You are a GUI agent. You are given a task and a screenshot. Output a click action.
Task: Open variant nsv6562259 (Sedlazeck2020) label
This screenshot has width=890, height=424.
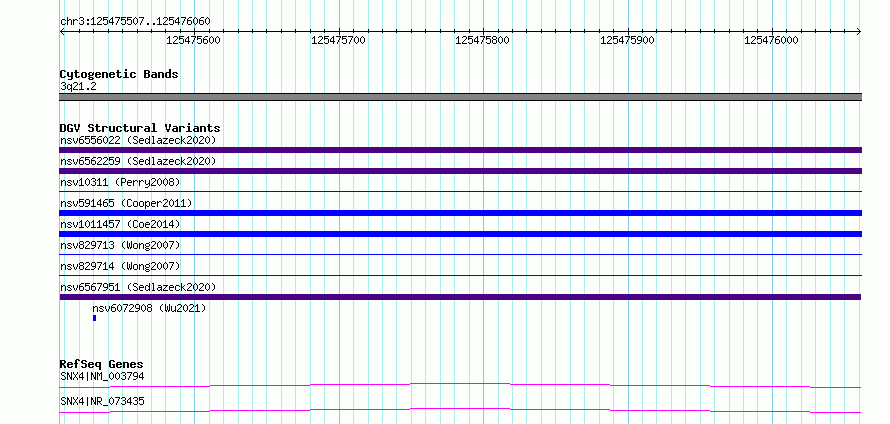(138, 161)
